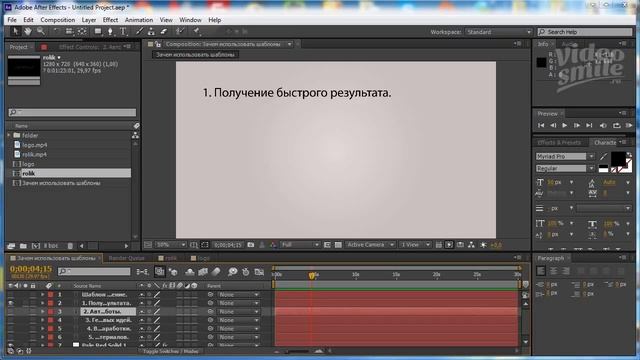Image resolution: width=640 pixels, height=360 pixels.
Task: Click the 8 bpc color depth button
Action: pyautogui.click(x=51, y=246)
